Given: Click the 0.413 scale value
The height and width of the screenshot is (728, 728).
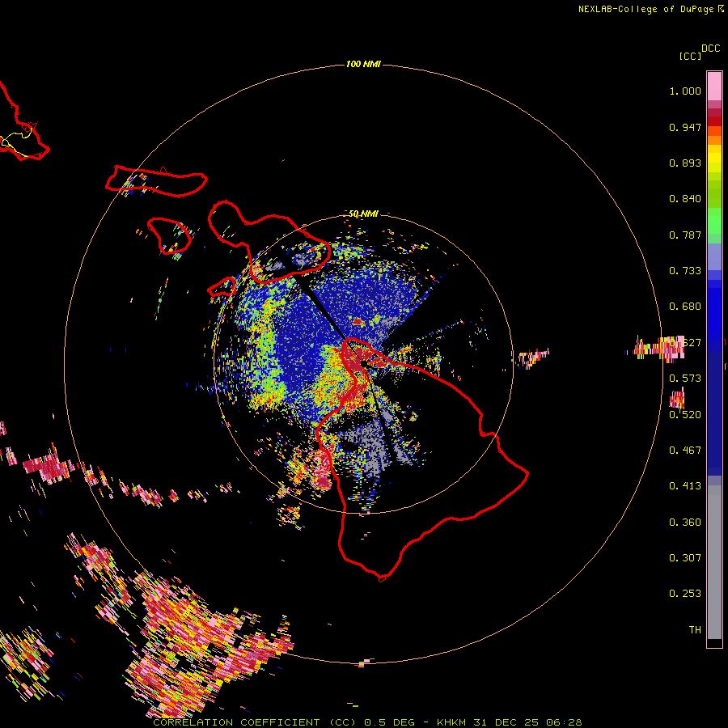Looking at the screenshot, I should pyautogui.click(x=685, y=486).
